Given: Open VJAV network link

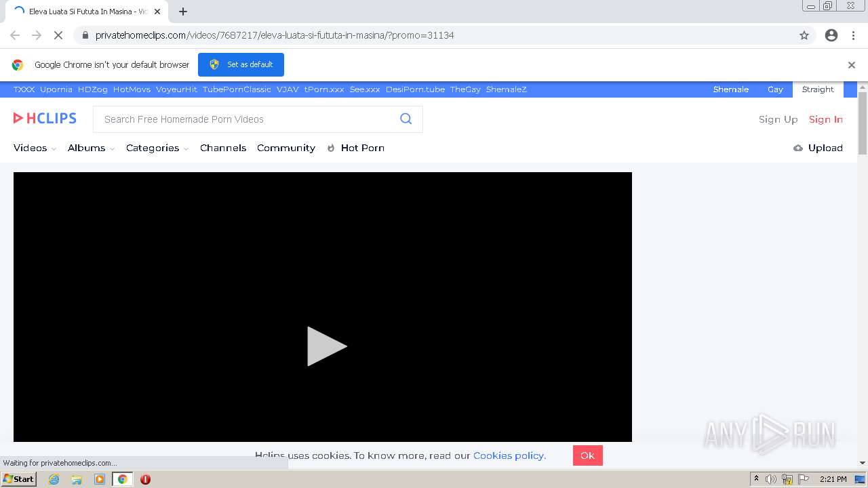Looking at the screenshot, I should pos(288,89).
